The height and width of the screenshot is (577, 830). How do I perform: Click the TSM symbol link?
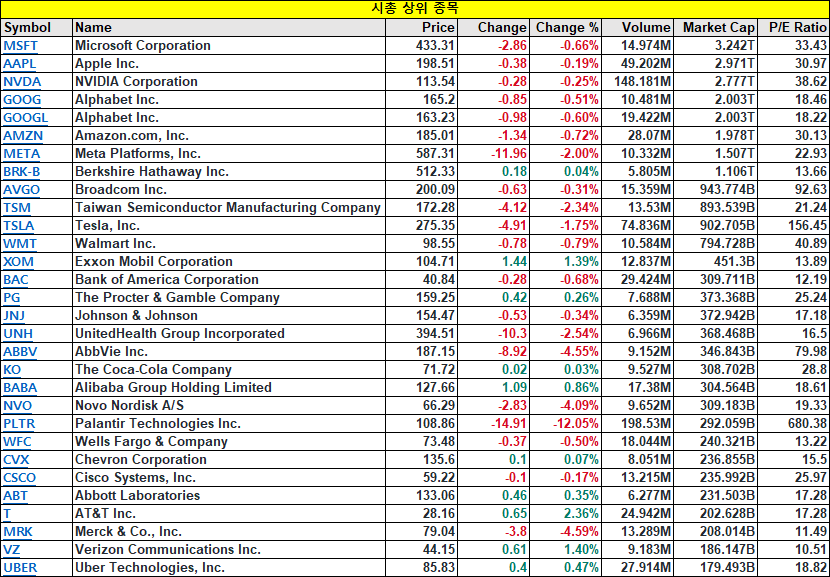pos(17,208)
